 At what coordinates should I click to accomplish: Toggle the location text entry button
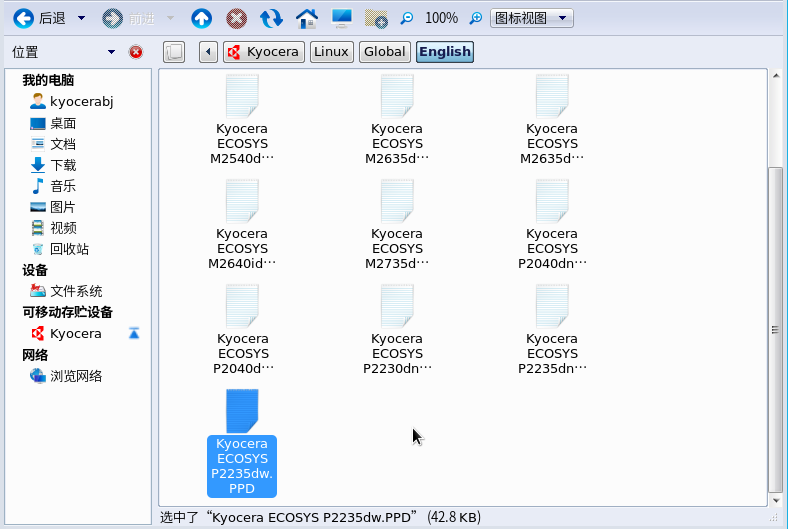(174, 52)
